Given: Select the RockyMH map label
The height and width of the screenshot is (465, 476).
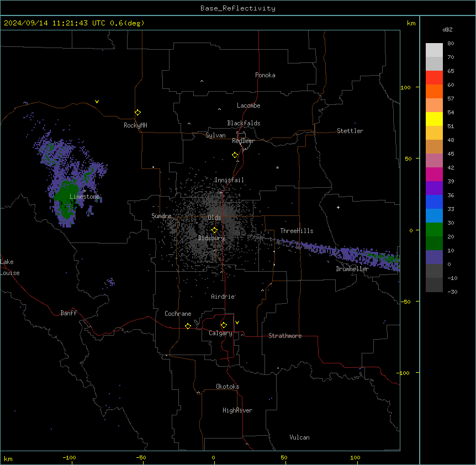Looking at the screenshot, I should 135,125.
